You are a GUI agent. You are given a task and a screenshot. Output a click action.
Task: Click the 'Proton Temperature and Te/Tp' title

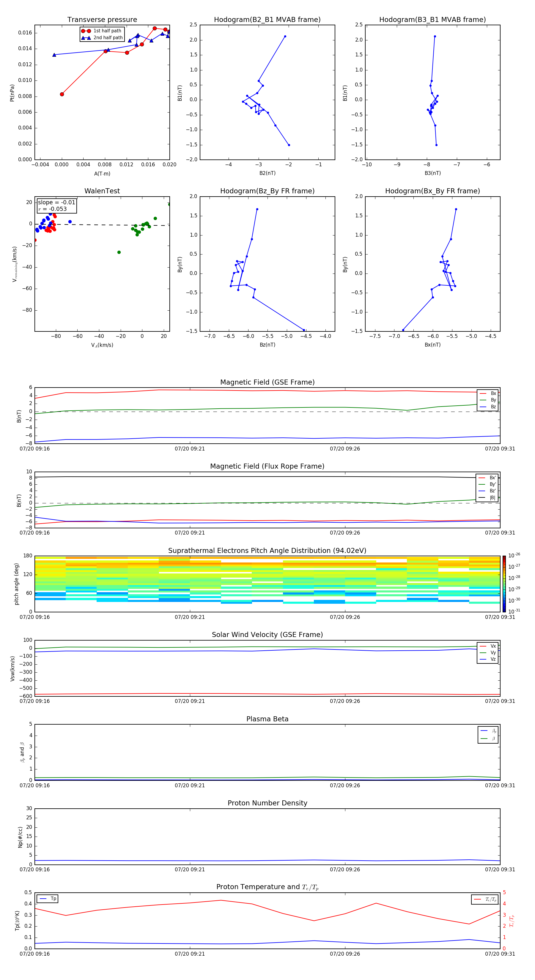coord(267,887)
